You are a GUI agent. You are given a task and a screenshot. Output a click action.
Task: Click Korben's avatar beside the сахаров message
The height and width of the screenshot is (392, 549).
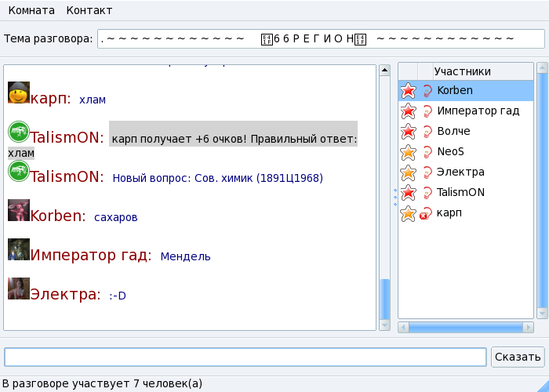tap(19, 210)
